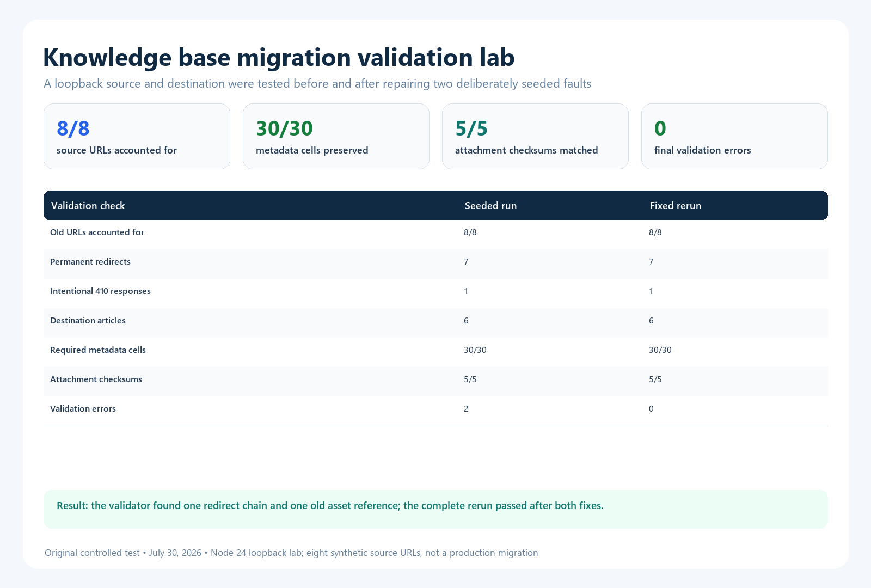Select Fixed rerun 8/8 in Old URLs row
The height and width of the screenshot is (588, 871).
tap(655, 232)
